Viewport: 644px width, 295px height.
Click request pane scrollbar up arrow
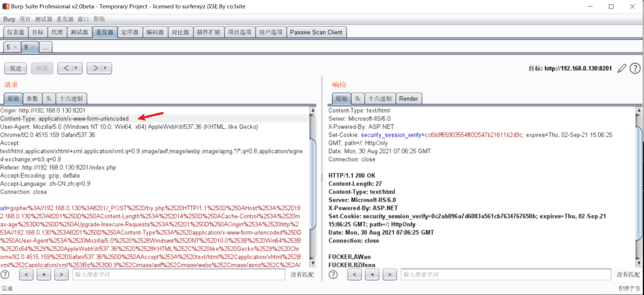[x=313, y=110]
